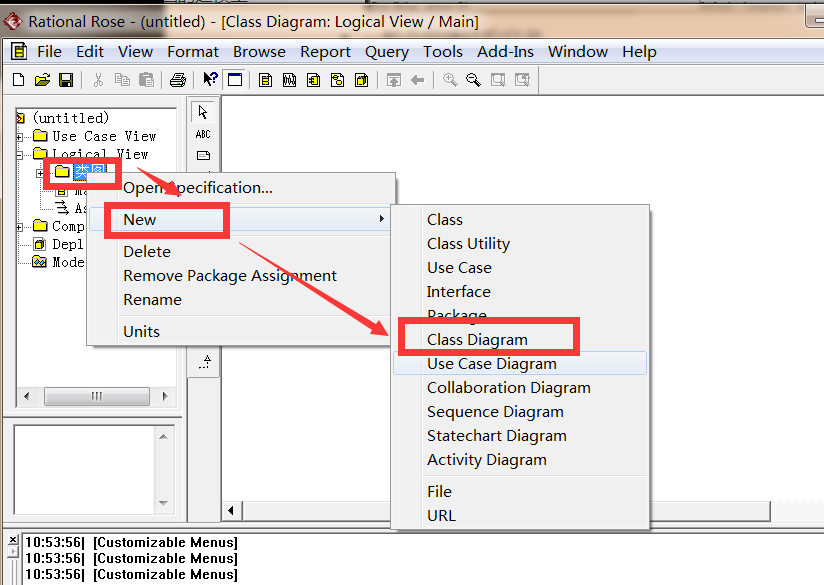Collapse the Logical View tree node
Screen dimensions: 824x585
19,155
